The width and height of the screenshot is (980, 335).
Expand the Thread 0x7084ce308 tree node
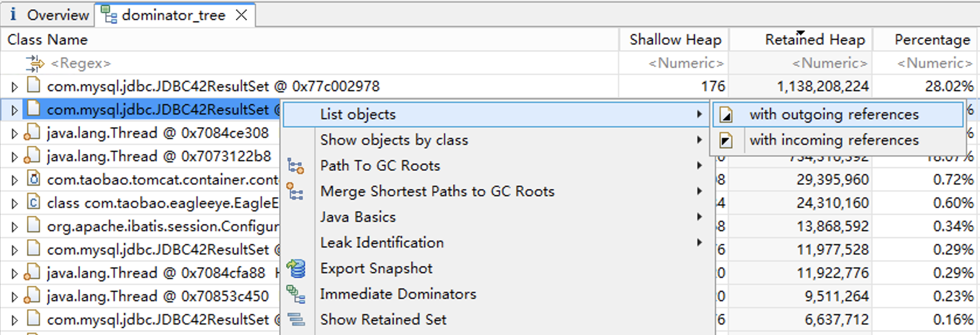[15, 134]
